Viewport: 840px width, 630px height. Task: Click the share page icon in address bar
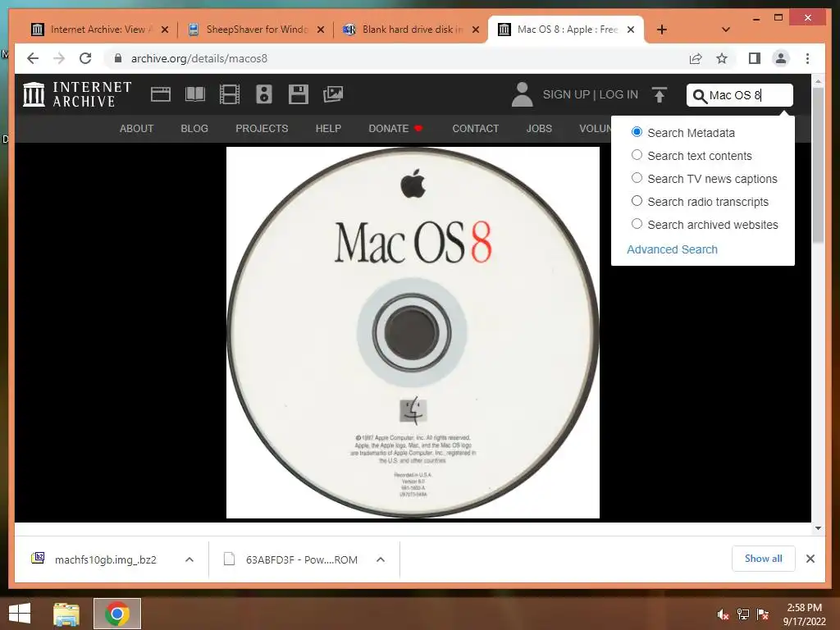696,58
